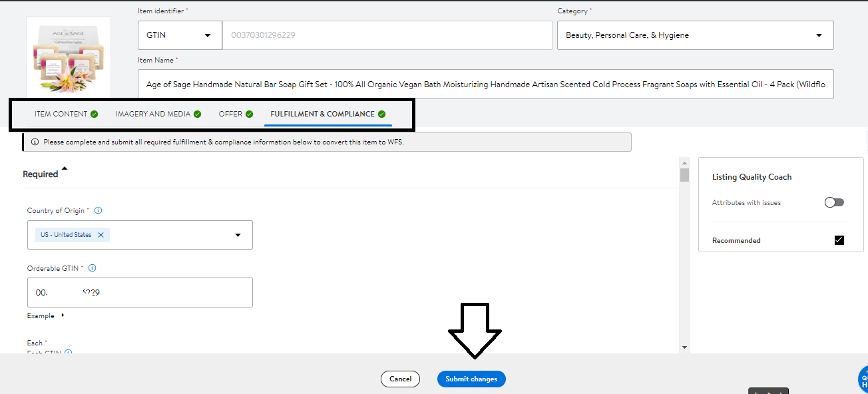This screenshot has height=394, width=868.
Task: Click the Orderable GTIN info icon
Action: coord(92,268)
